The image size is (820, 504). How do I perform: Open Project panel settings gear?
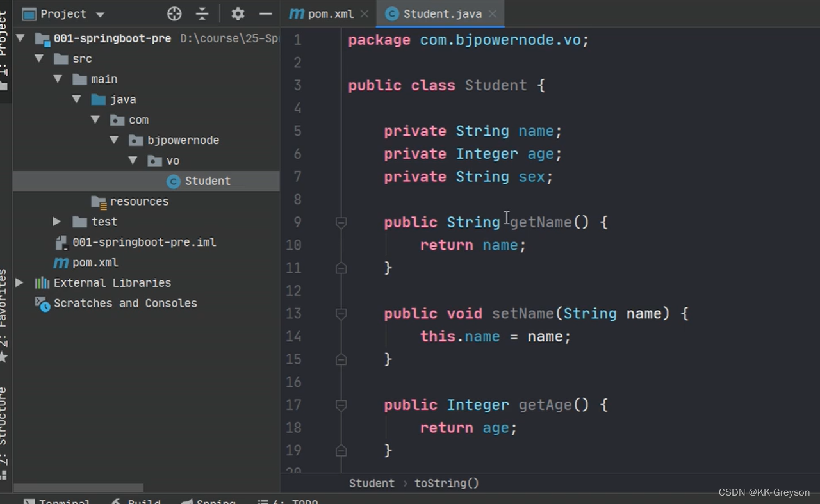click(x=238, y=13)
